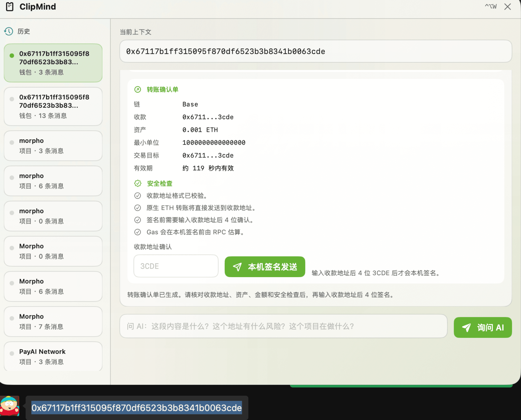Screen dimensions: 521x420
Task: Click the 当前上下文 label
Action: [x=135, y=32]
